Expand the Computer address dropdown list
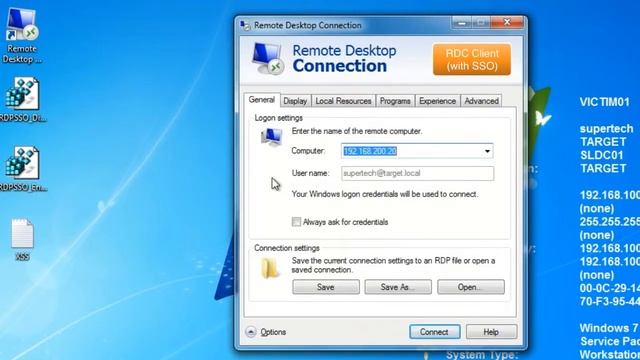 point(487,151)
